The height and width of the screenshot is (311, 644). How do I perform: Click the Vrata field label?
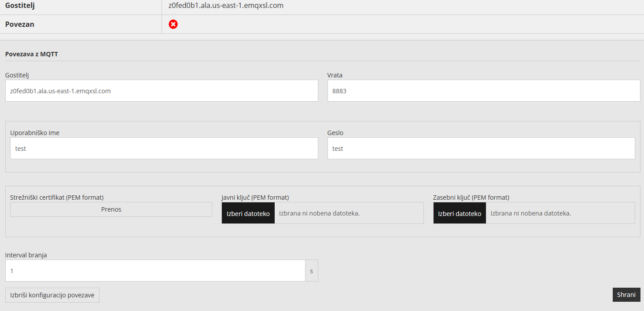(335, 75)
